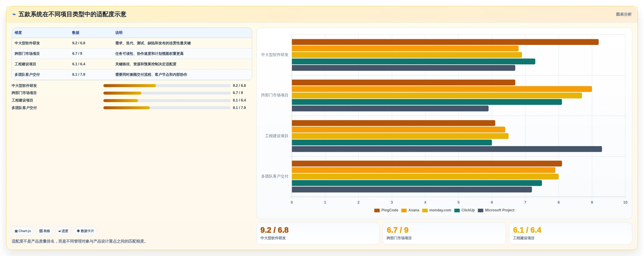This screenshot has width=644, height=256.
Task: Toggle ClickUp legend swatch
Action: [x=457, y=210]
